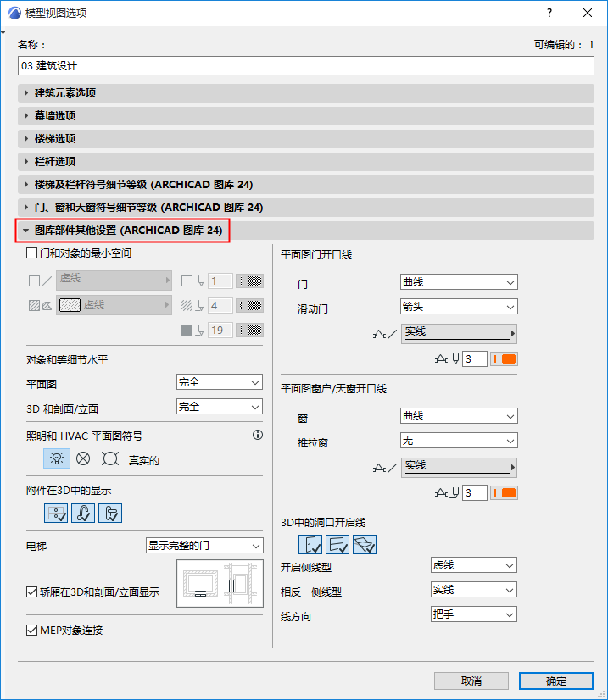The height and width of the screenshot is (700, 608).
Task: Expand the 楼梯选项 panel
Action: click(306, 138)
